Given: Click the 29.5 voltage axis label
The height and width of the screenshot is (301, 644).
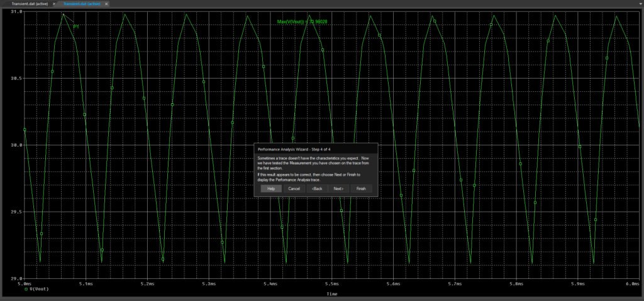Looking at the screenshot, I should tap(16, 212).
